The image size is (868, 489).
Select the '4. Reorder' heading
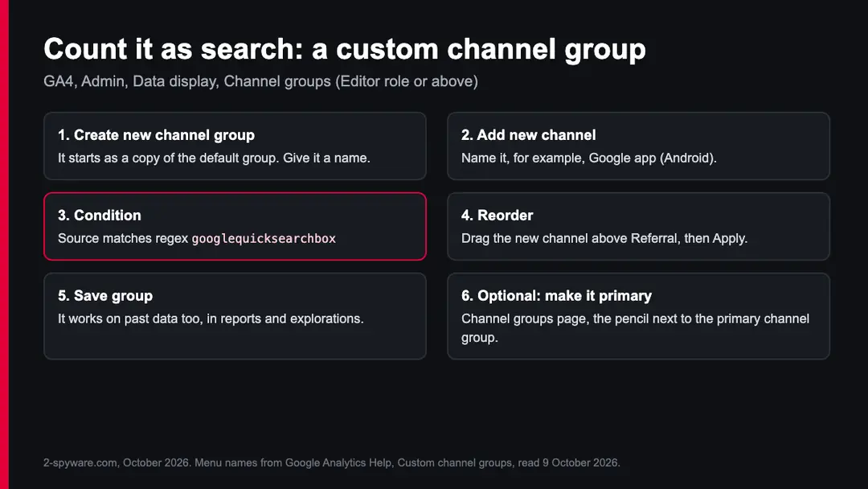coord(497,216)
